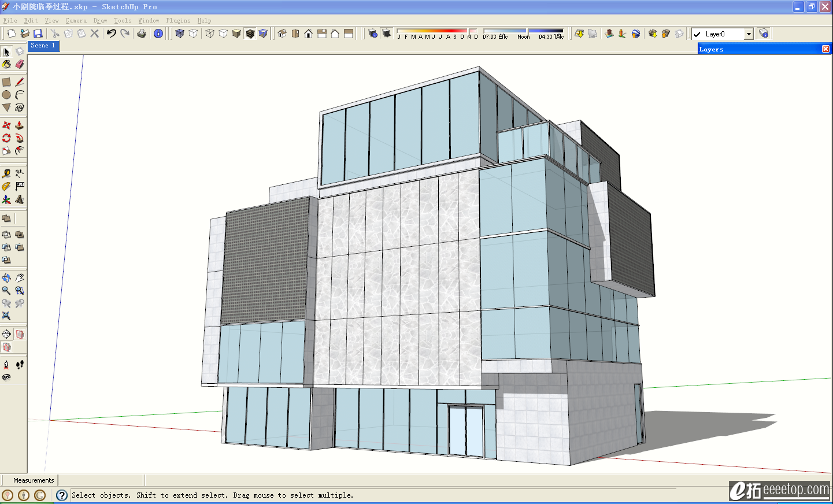The image size is (833, 504).
Task: Select the Tape Measure tool
Action: click(x=6, y=173)
